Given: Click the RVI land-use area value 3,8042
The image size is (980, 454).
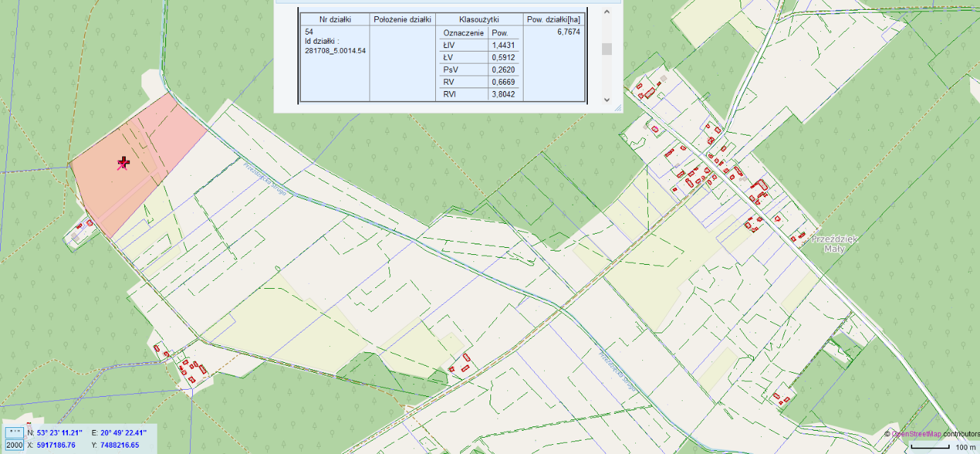Looking at the screenshot, I should click(x=503, y=94).
